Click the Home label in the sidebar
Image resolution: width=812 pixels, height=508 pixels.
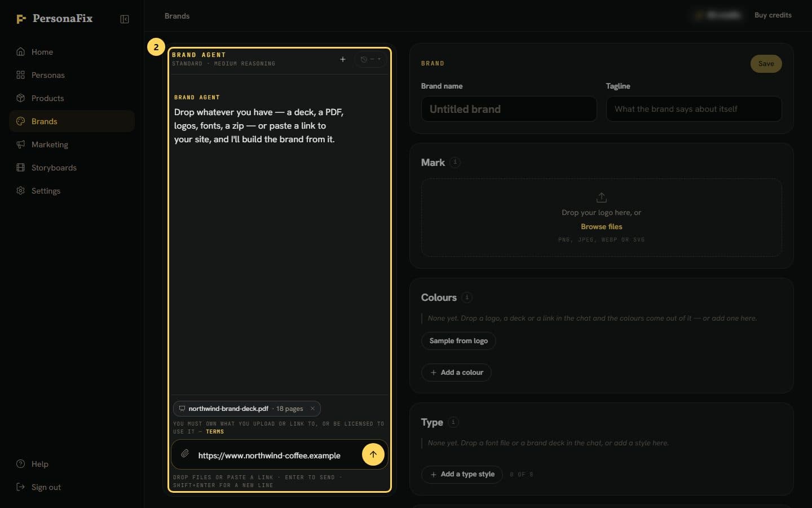[42, 52]
